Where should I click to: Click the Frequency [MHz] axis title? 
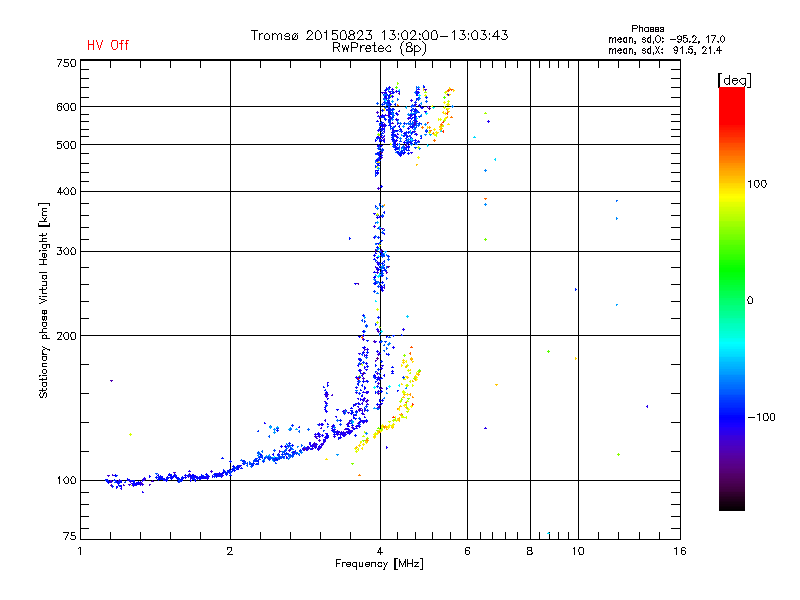[x=379, y=564]
